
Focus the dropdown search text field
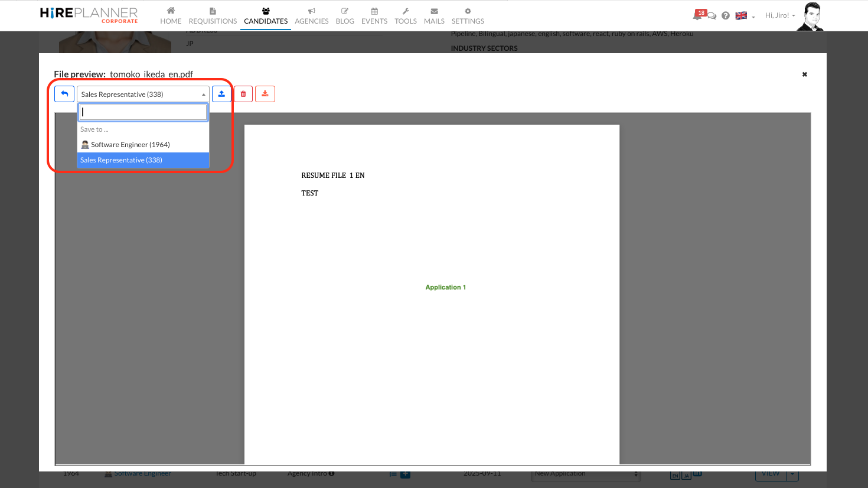tap(143, 112)
